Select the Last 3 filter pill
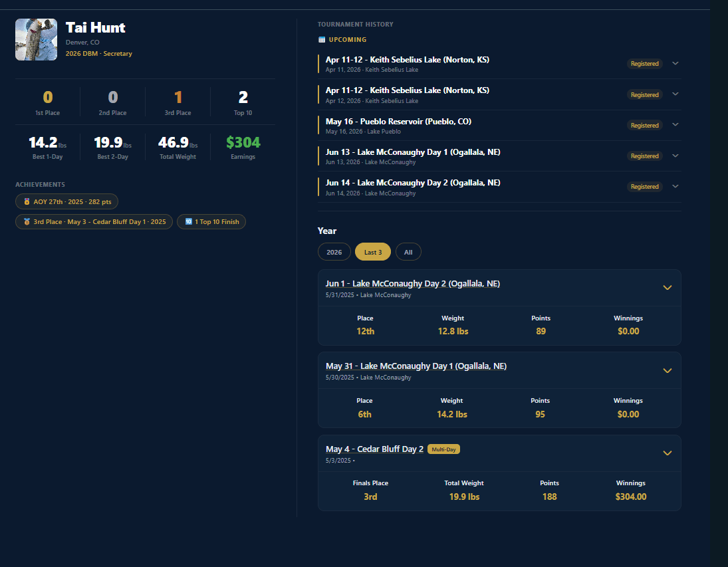 point(372,251)
